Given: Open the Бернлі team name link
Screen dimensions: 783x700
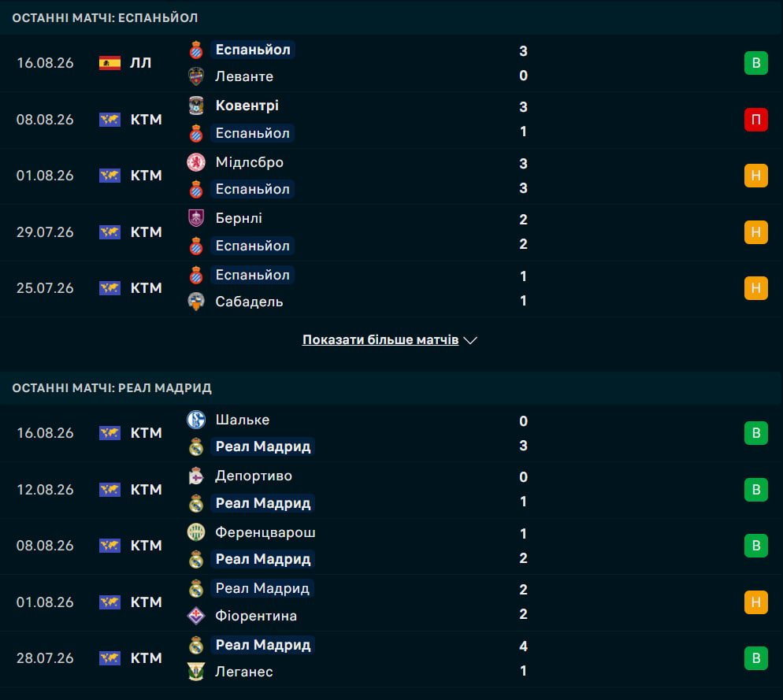Looking at the screenshot, I should pos(239,218).
